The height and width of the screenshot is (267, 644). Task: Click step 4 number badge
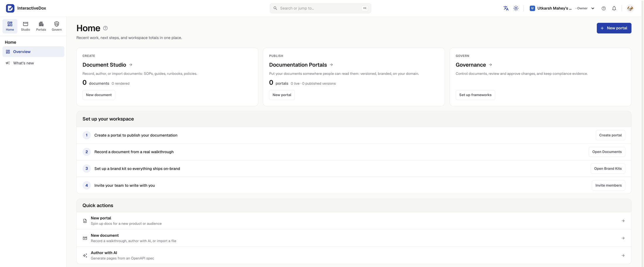[87, 185]
